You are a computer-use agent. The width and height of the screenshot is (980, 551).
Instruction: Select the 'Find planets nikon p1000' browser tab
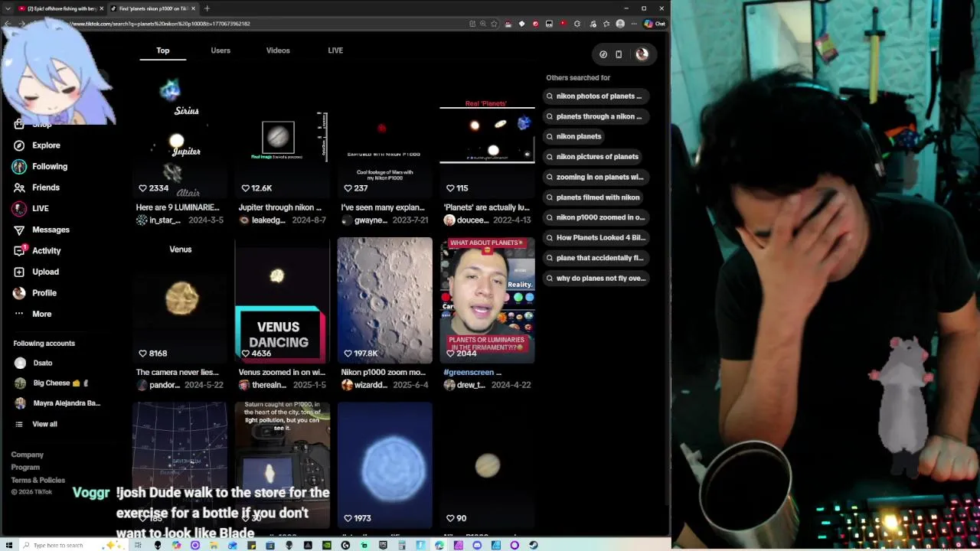(153, 8)
